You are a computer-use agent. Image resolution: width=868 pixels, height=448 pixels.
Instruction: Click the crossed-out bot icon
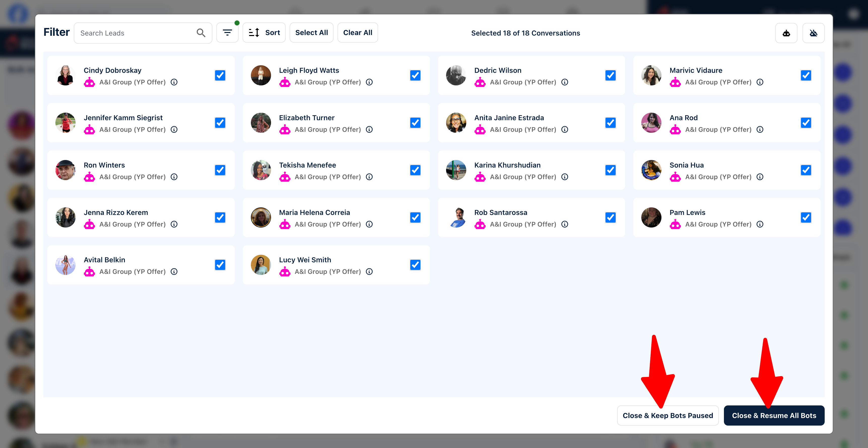[813, 33]
